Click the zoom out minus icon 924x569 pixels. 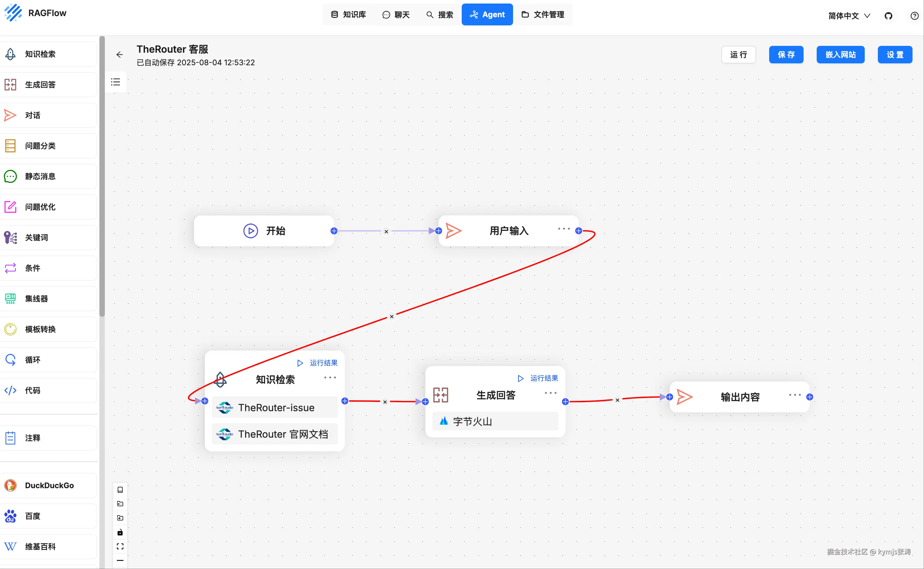tap(120, 560)
